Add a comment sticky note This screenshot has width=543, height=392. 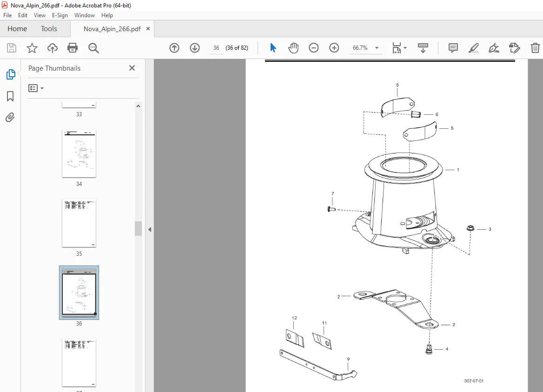[453, 48]
